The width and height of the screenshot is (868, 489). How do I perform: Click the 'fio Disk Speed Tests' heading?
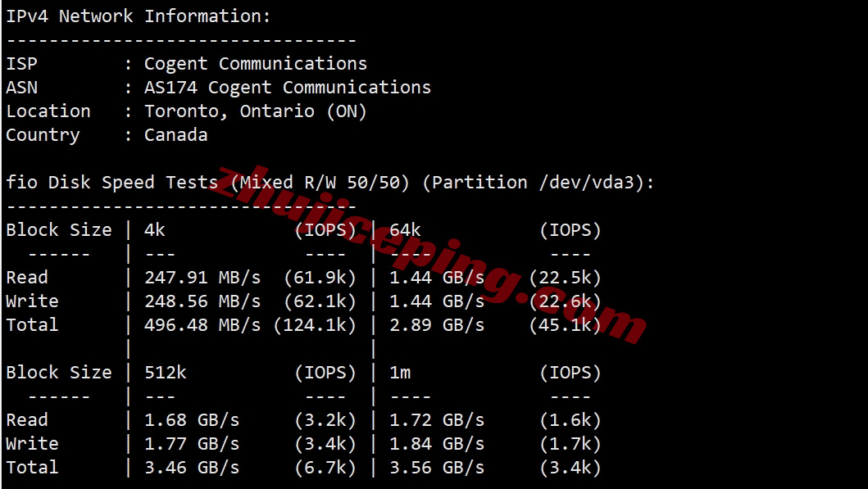111,183
